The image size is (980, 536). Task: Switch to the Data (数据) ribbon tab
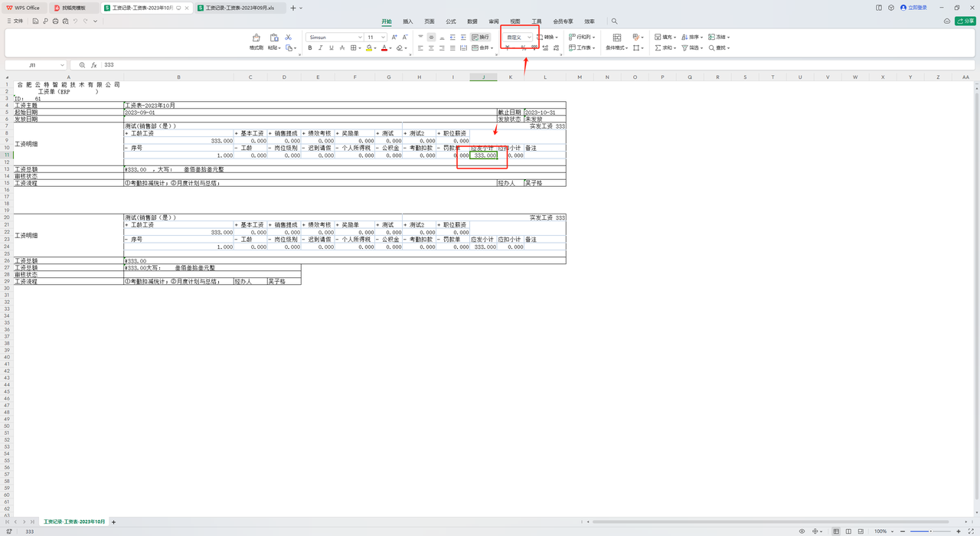coord(472,21)
